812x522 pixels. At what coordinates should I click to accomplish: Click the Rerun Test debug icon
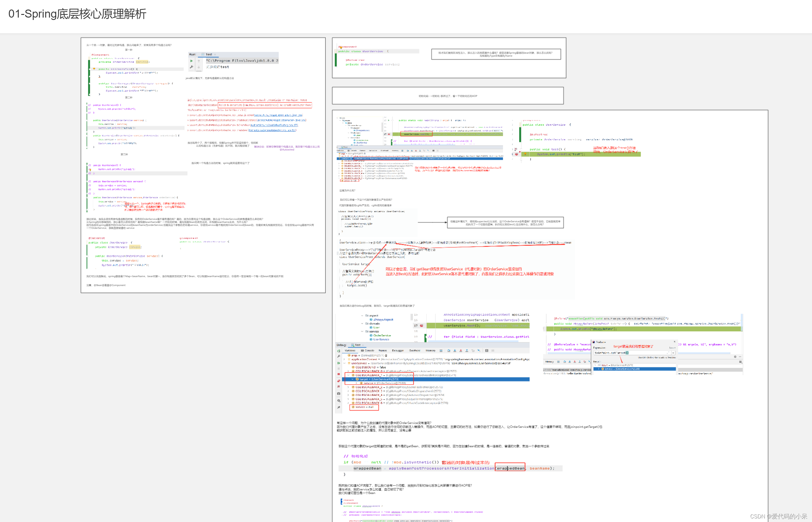[x=339, y=351]
